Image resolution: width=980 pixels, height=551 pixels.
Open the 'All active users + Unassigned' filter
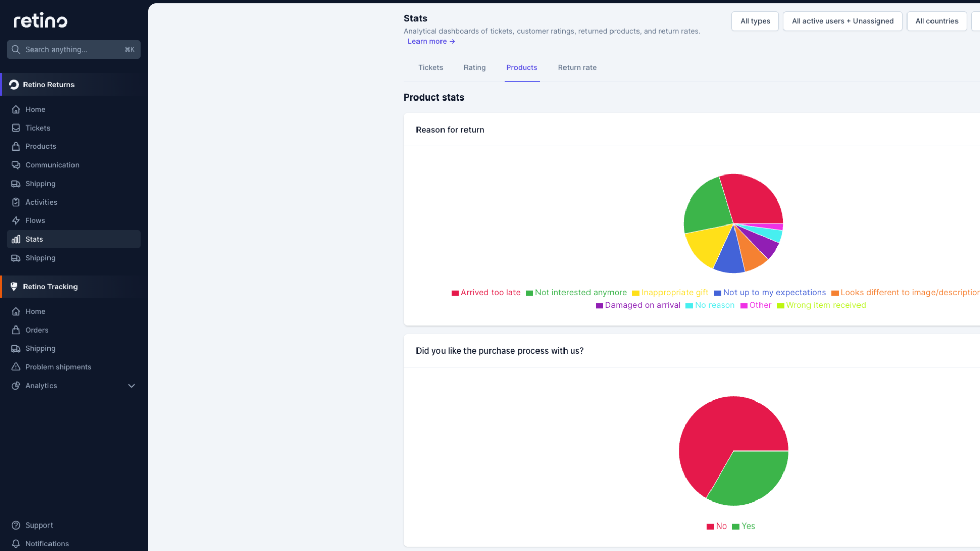pyautogui.click(x=843, y=21)
